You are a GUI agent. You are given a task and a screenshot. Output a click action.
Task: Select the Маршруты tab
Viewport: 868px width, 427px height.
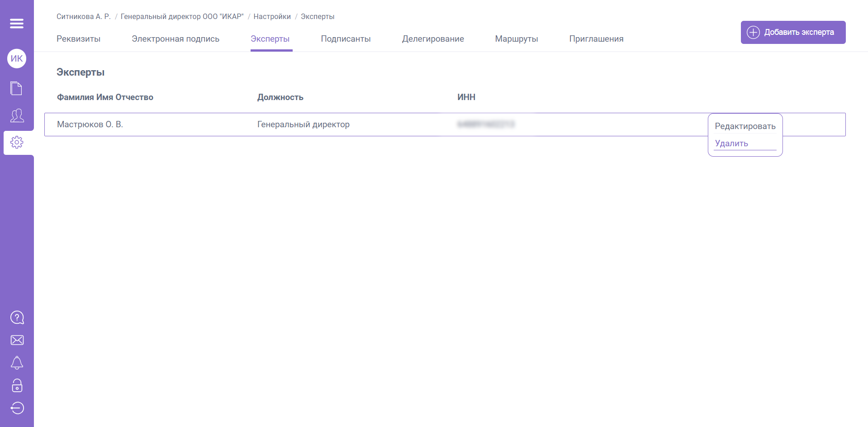pos(516,39)
